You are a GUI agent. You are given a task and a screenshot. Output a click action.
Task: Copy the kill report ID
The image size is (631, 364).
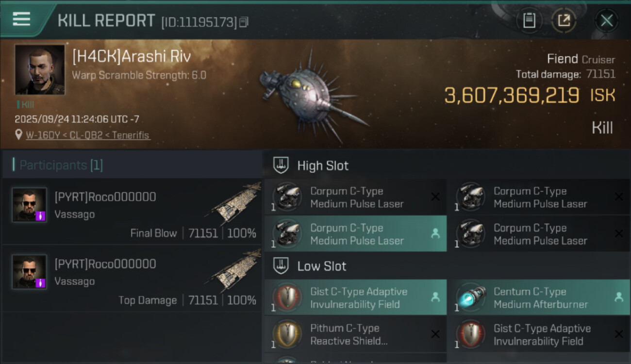(244, 22)
